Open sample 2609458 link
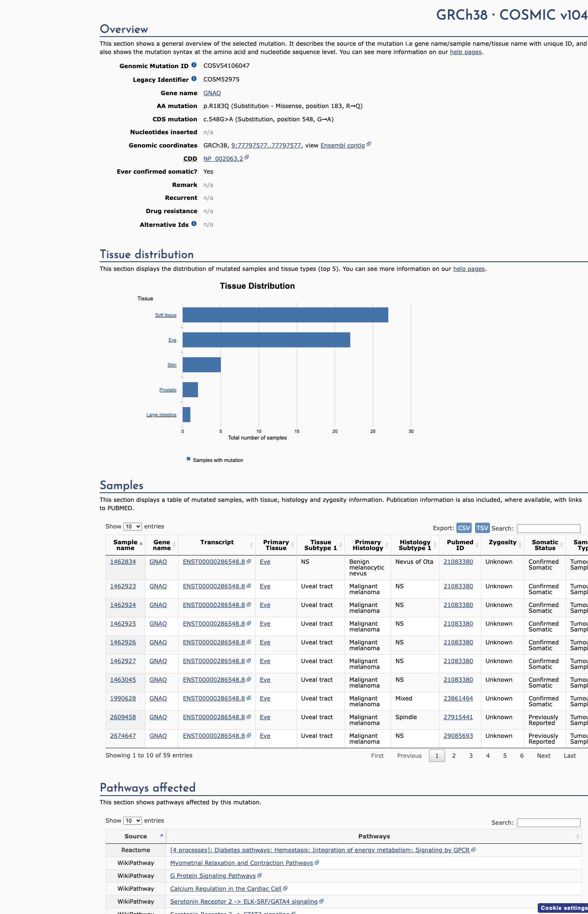This screenshot has height=914, width=588. pos(123,717)
